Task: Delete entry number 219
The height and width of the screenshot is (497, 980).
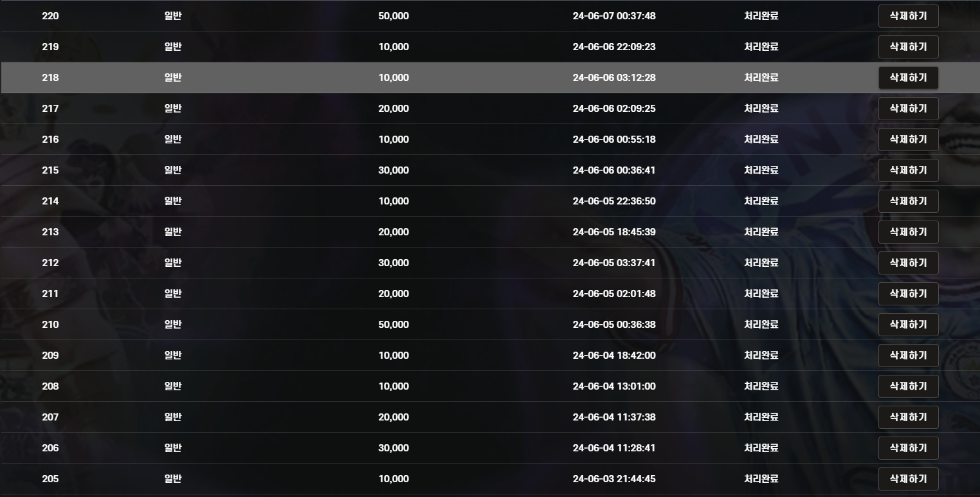Action: point(908,47)
